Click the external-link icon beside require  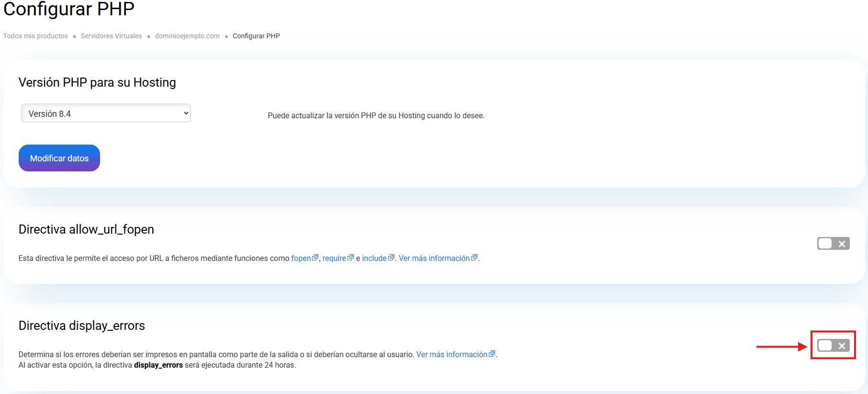(350, 258)
